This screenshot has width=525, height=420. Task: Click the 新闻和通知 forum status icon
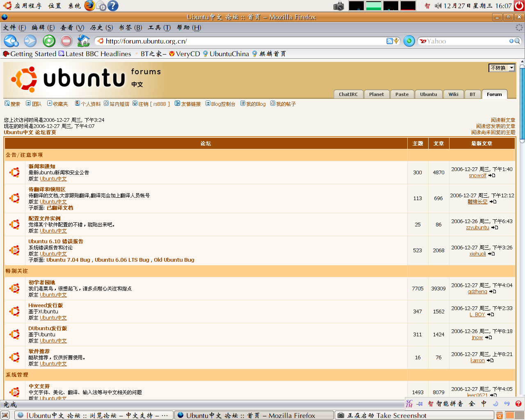(x=15, y=172)
